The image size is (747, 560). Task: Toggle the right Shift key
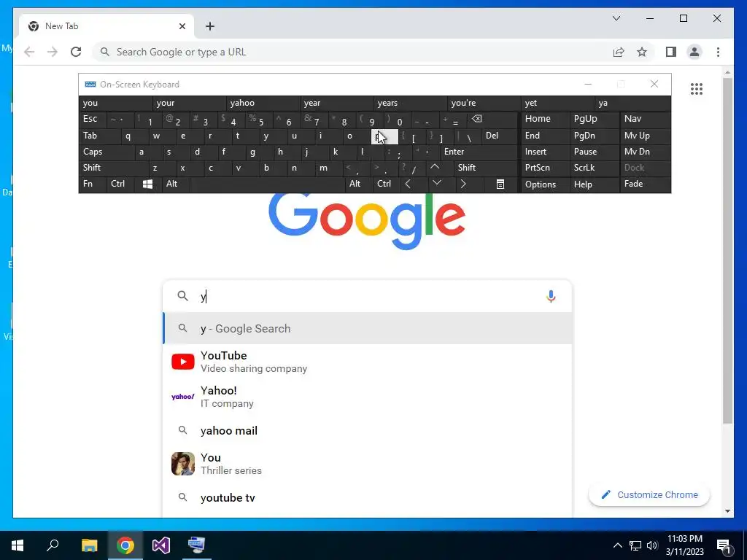pyautogui.click(x=485, y=168)
